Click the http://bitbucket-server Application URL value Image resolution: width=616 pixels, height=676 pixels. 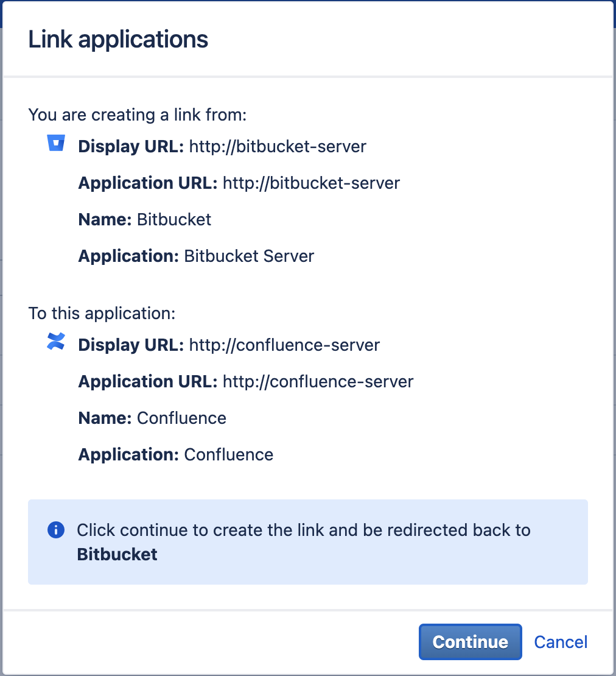pyautogui.click(x=311, y=183)
